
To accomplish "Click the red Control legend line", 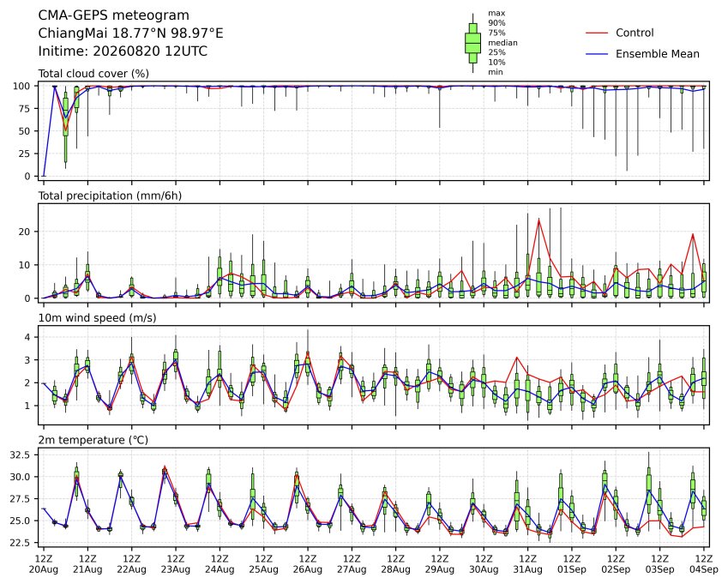I will (x=597, y=33).
